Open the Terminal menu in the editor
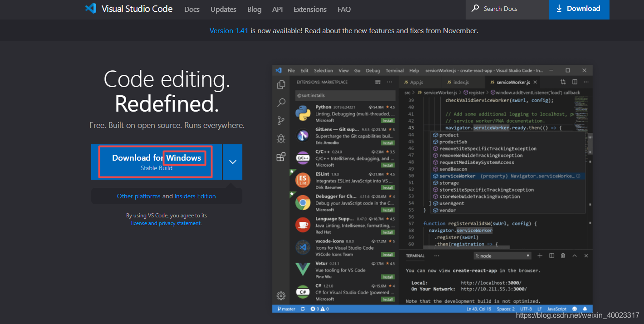 point(395,71)
